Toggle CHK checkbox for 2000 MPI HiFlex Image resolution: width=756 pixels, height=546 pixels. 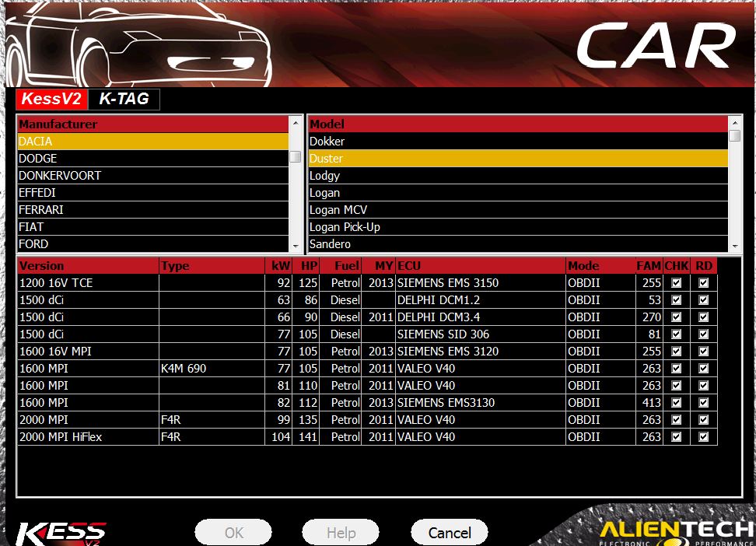677,437
